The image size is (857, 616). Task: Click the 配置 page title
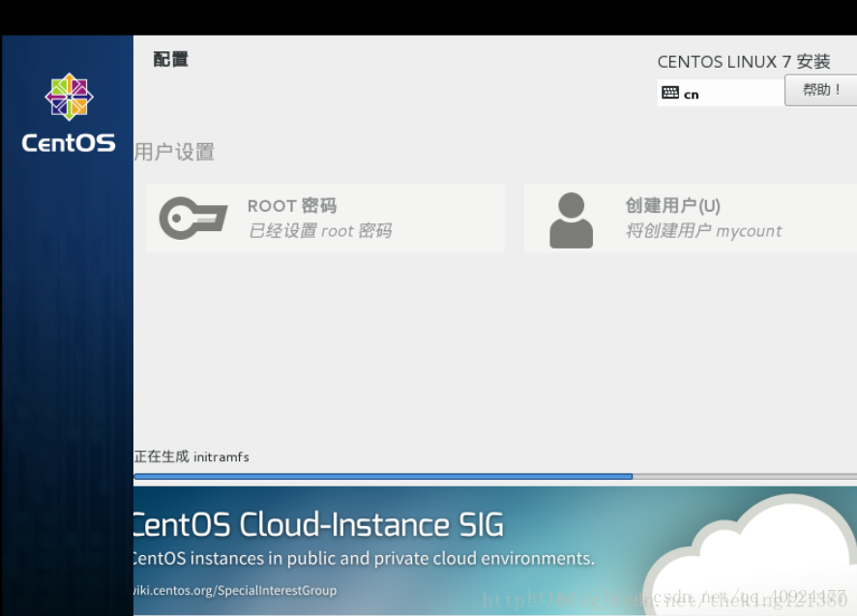pyautogui.click(x=170, y=59)
